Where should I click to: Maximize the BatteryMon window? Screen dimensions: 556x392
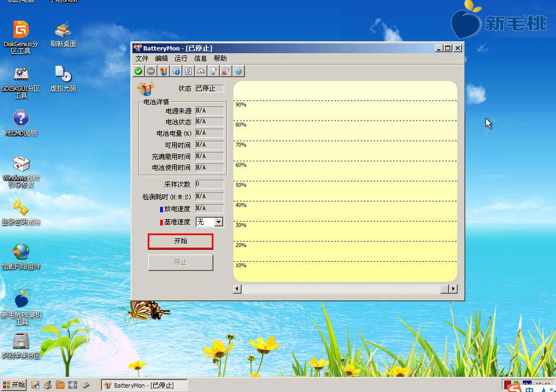tap(448, 48)
